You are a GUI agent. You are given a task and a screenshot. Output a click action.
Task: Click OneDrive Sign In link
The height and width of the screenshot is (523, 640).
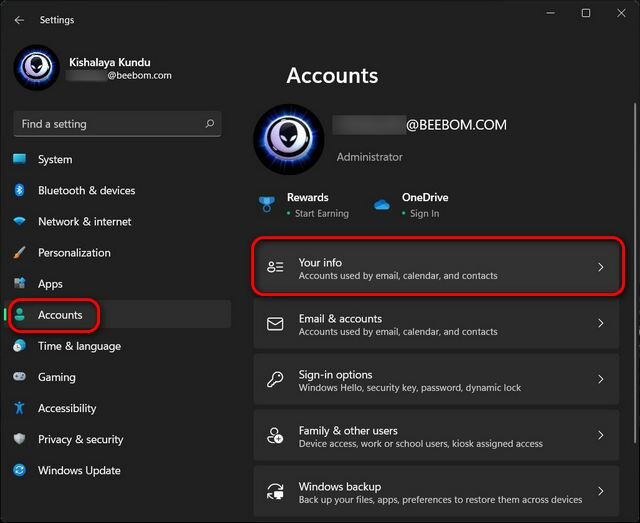pos(424,213)
